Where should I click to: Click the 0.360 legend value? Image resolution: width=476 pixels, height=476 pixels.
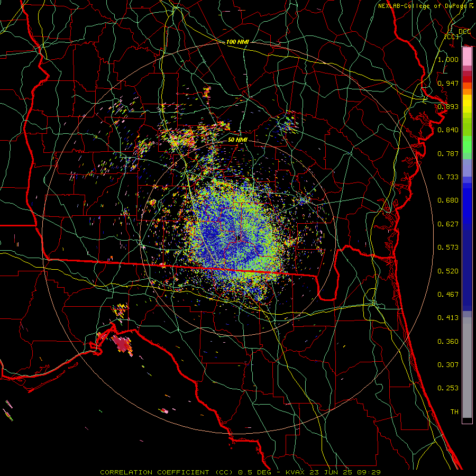pos(448,342)
